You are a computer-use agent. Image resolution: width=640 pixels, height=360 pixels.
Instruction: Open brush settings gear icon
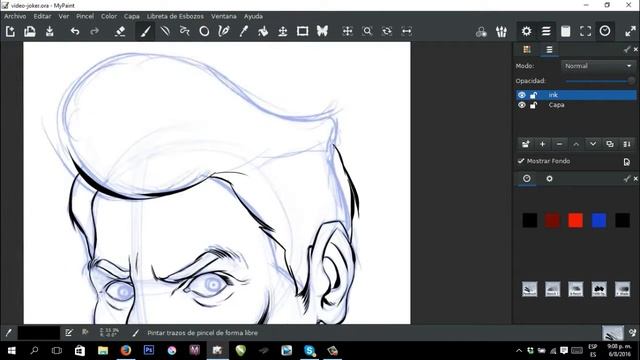[x=526, y=31]
